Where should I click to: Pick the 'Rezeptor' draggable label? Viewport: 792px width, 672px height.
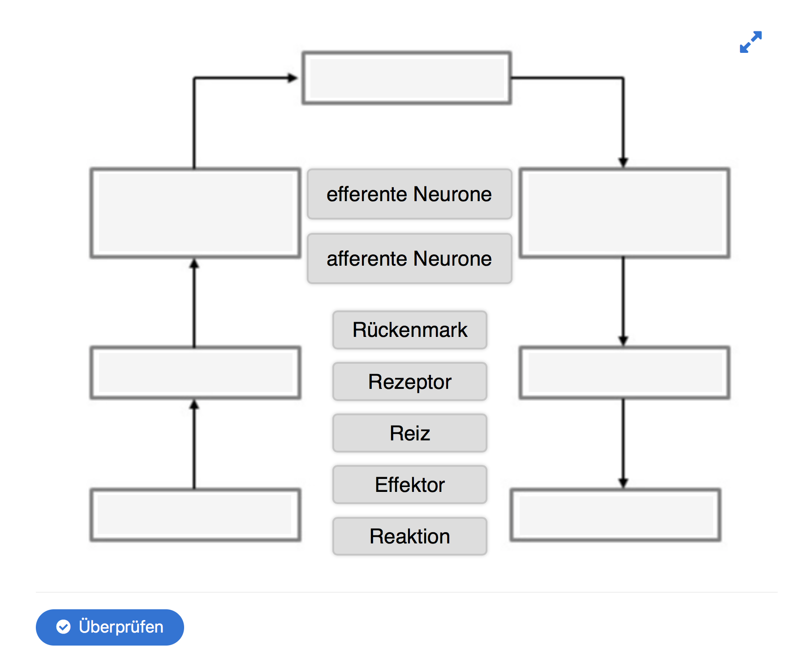coord(409,382)
